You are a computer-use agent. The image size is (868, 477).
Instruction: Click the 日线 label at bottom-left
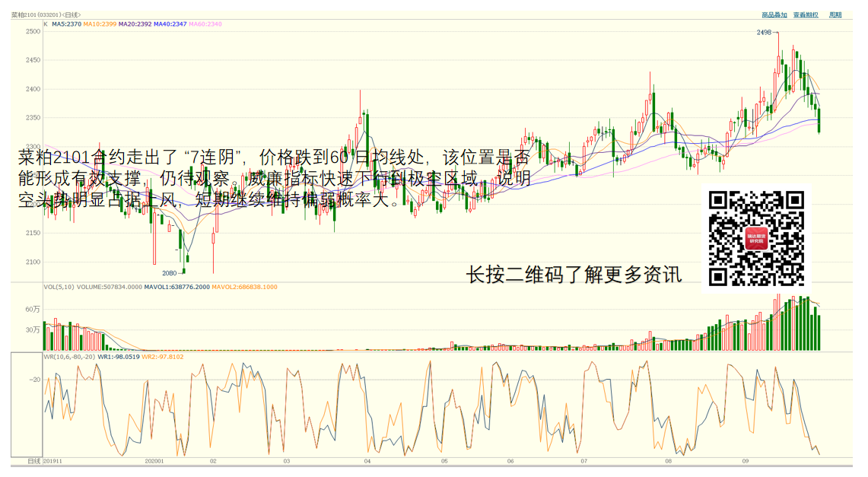coord(33,461)
